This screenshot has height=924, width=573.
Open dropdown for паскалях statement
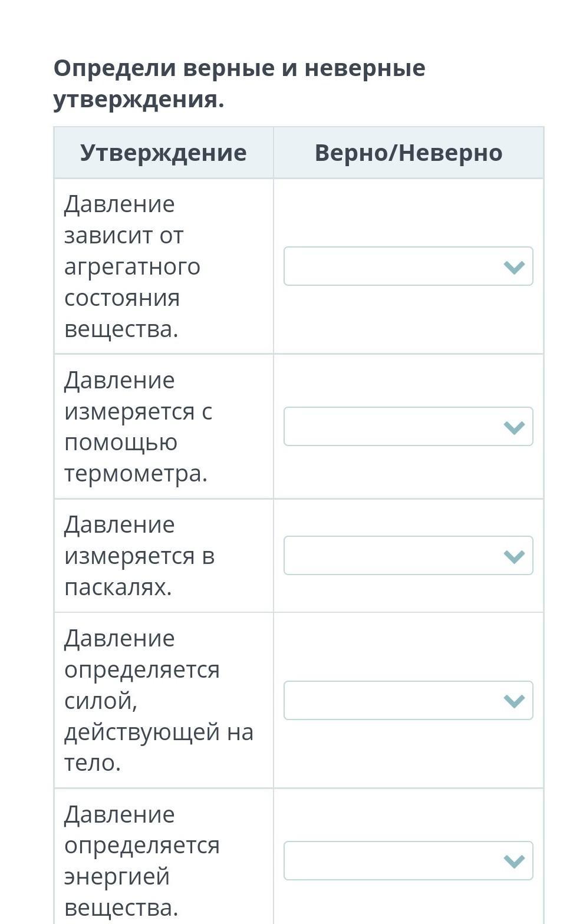pos(408,556)
